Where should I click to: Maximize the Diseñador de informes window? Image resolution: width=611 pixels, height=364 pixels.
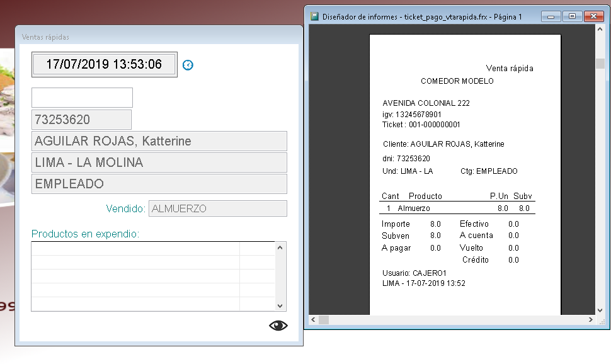571,17
